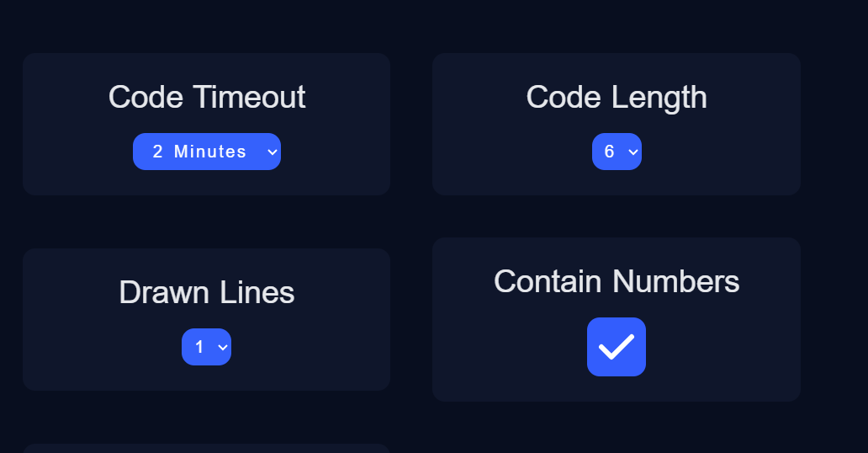Click the partially visible card below Drawn Lines
The image size is (868, 453).
206,448
